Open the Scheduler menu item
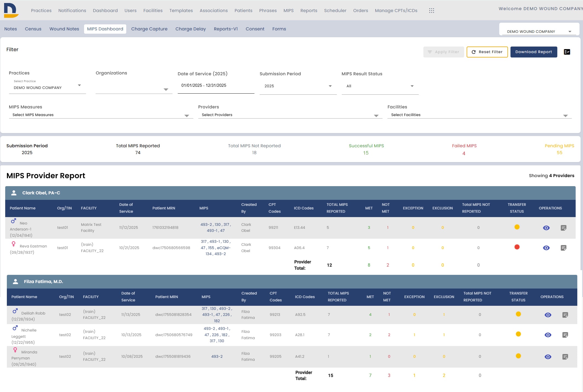 (x=335, y=10)
